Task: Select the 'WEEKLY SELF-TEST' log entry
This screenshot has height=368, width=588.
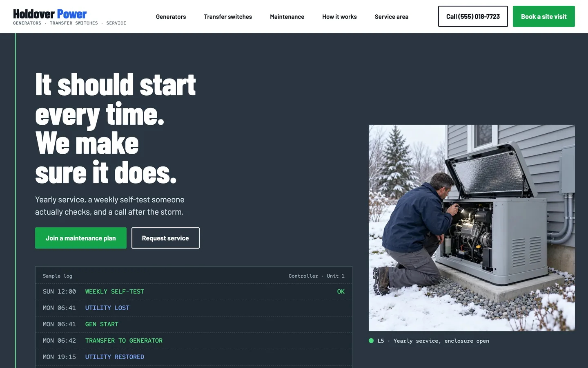Action: 194,292
